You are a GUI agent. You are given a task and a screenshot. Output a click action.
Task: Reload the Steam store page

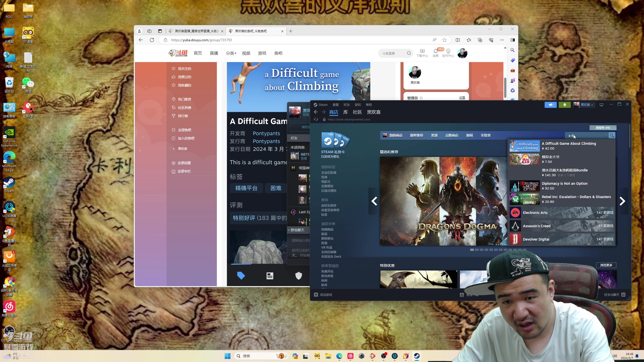(316, 119)
